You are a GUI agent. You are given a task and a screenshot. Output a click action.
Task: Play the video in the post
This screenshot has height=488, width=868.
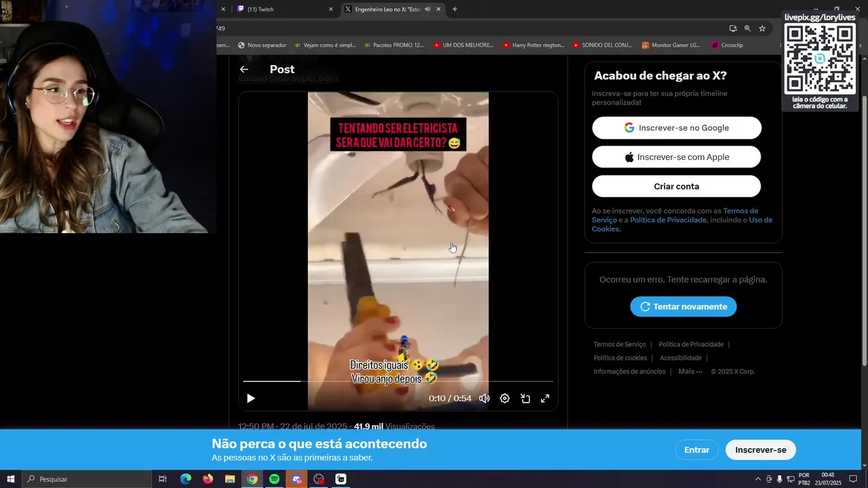(251, 399)
